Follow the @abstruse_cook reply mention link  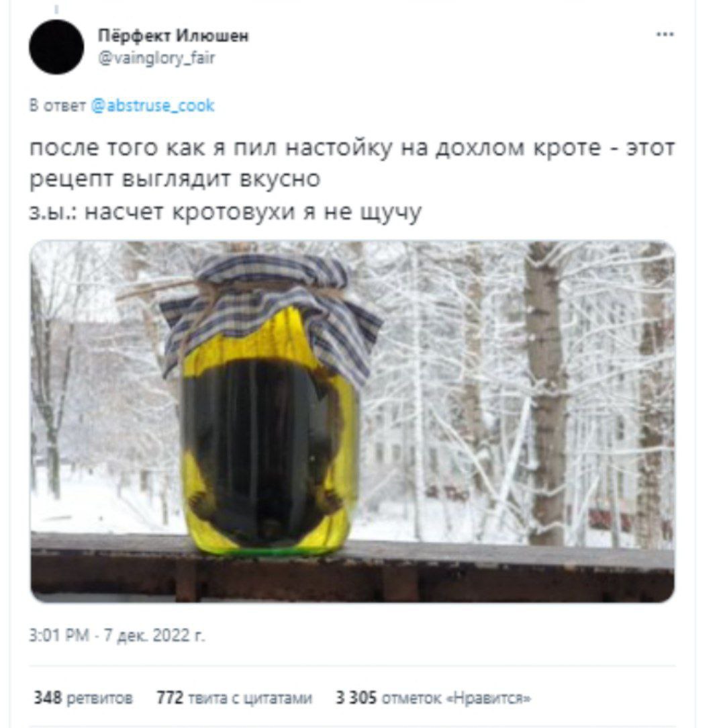click(153, 105)
